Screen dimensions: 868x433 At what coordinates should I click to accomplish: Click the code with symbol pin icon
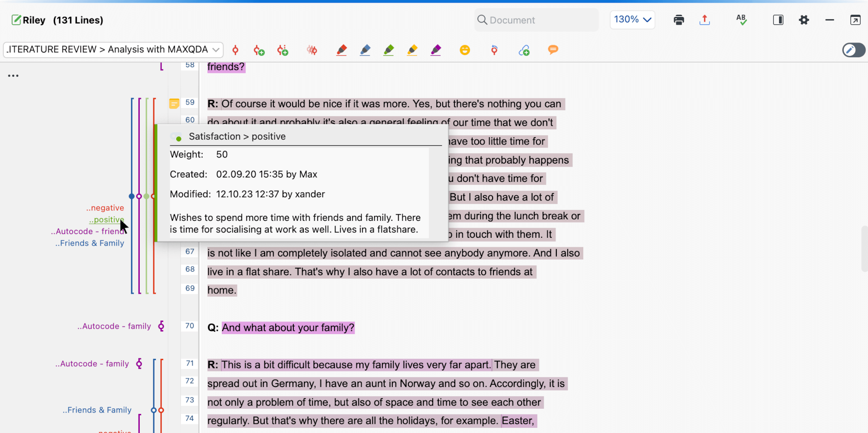[494, 50]
